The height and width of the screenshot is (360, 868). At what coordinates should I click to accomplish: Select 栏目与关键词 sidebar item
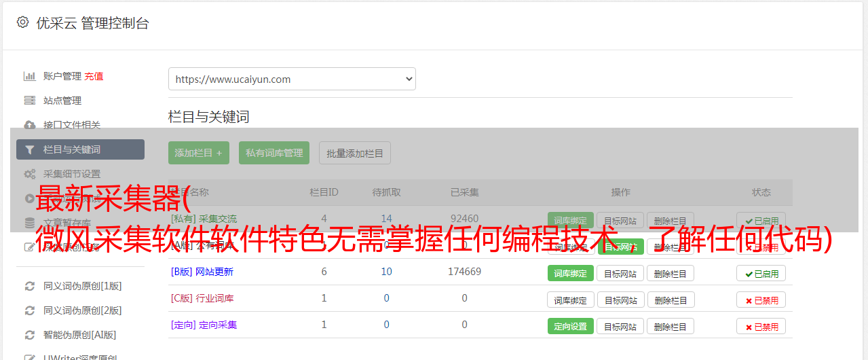point(80,149)
